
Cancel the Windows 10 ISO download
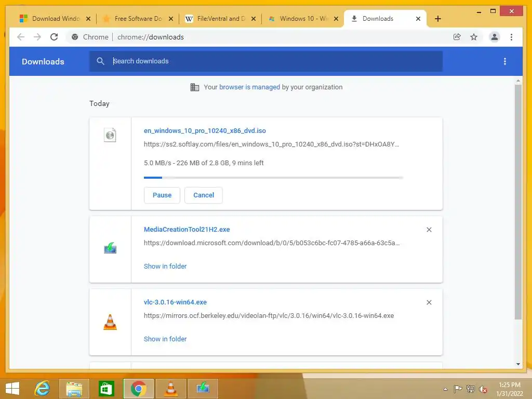(x=204, y=195)
